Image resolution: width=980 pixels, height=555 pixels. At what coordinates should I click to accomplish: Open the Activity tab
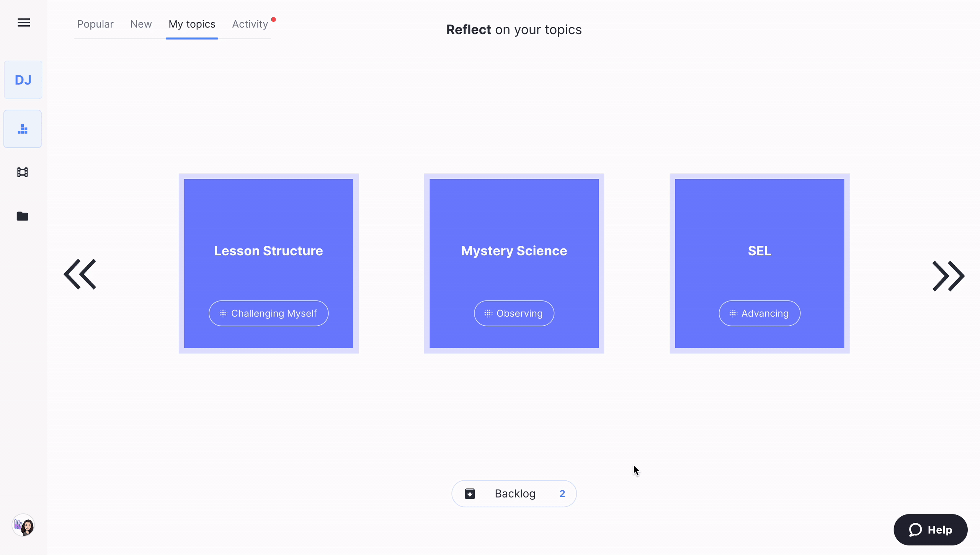[x=250, y=24]
